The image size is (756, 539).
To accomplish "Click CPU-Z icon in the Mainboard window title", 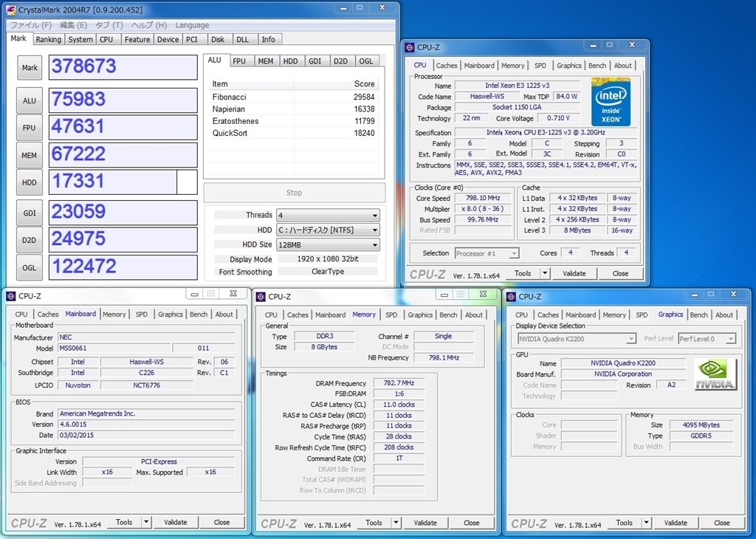I will point(11,296).
